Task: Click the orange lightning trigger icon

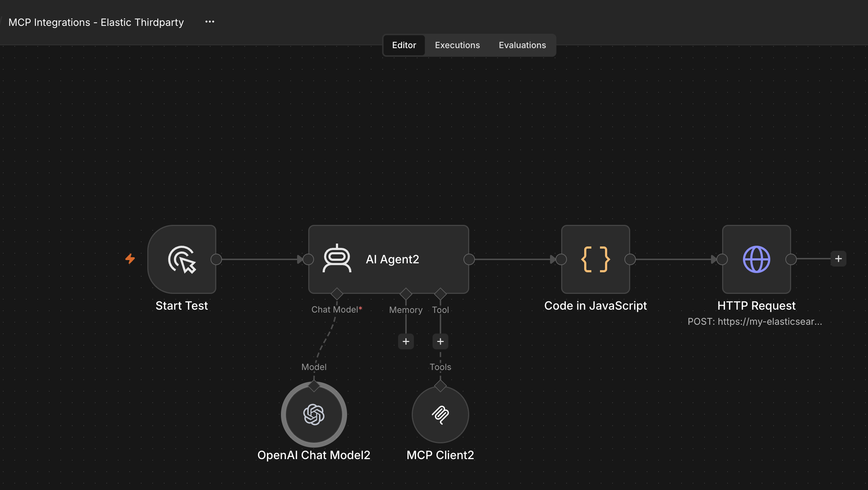Action: (x=130, y=259)
